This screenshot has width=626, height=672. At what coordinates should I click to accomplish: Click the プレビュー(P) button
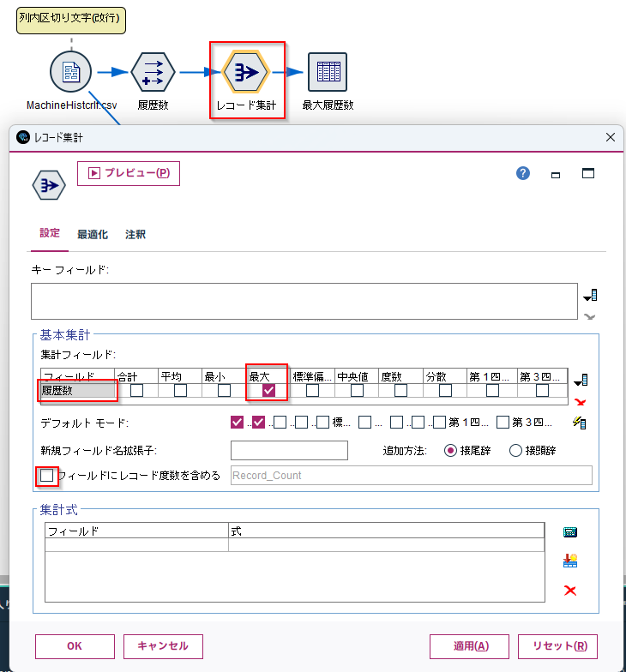click(x=129, y=173)
